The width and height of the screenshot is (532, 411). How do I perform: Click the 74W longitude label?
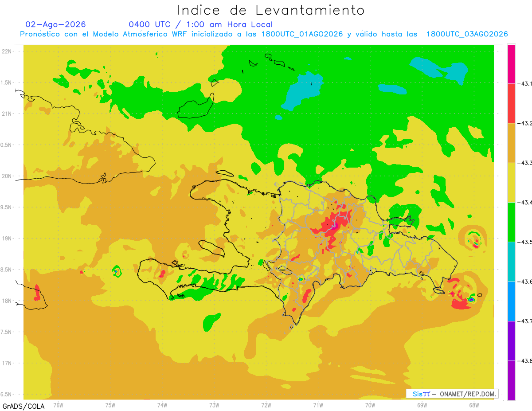(162, 405)
